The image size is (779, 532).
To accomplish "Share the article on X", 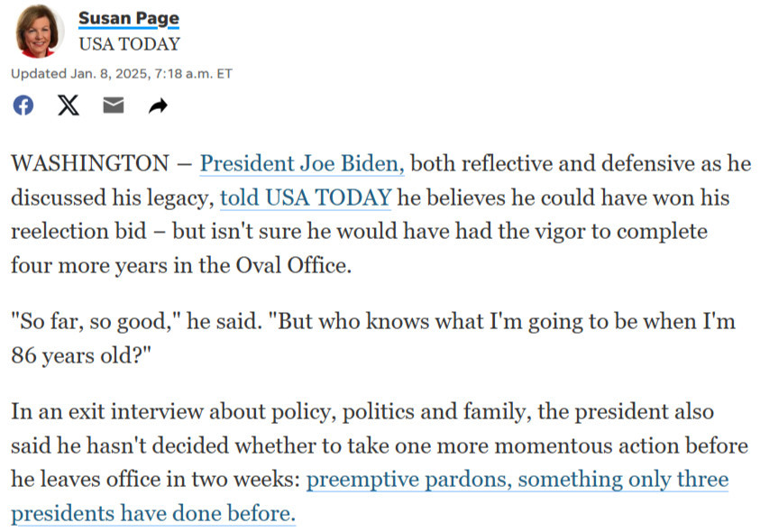I will (x=68, y=105).
